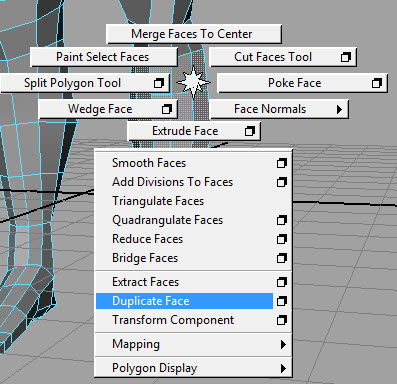Screen dimensions: 397x384
Task: Choose Merge Faces To Center
Action: coord(194,34)
